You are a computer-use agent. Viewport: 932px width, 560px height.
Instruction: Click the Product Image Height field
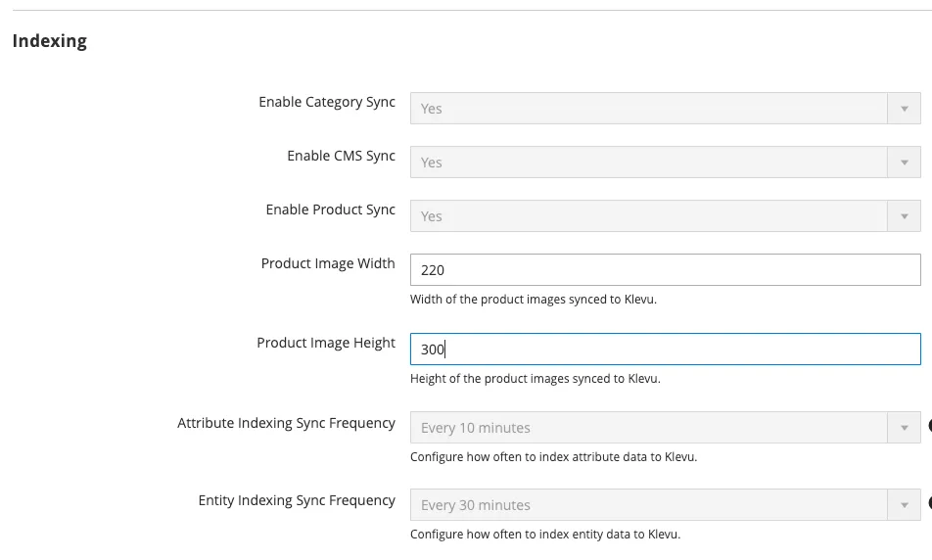665,349
